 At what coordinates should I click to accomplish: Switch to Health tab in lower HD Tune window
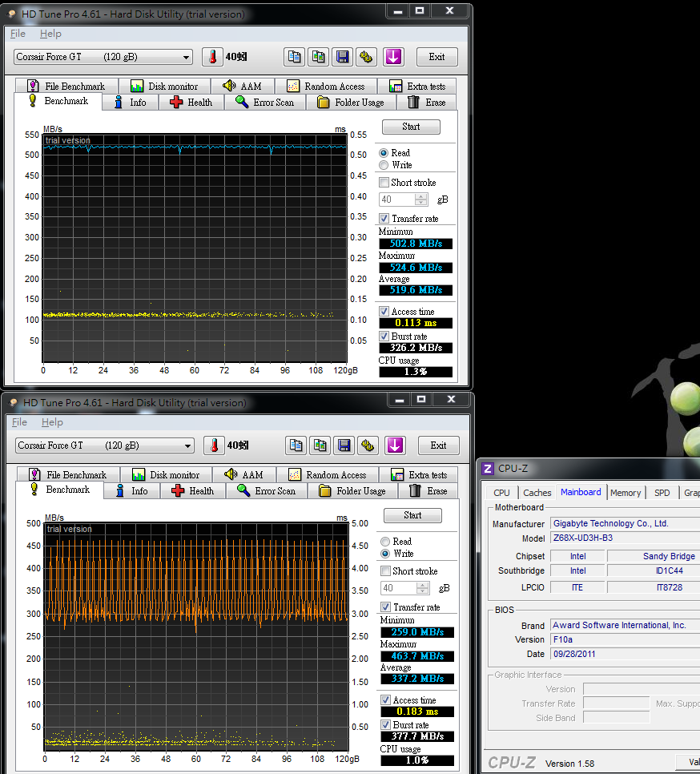tap(192, 490)
